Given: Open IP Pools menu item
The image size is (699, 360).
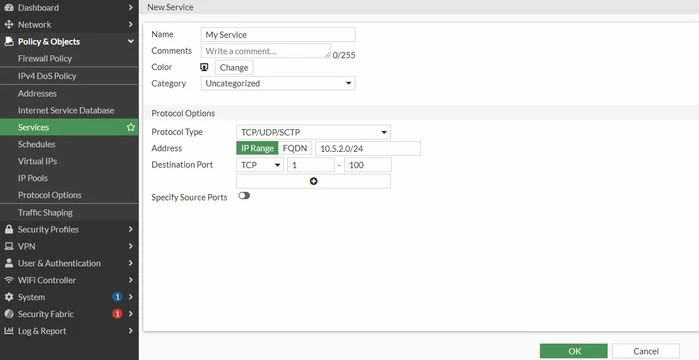Looking at the screenshot, I should 69,178.
